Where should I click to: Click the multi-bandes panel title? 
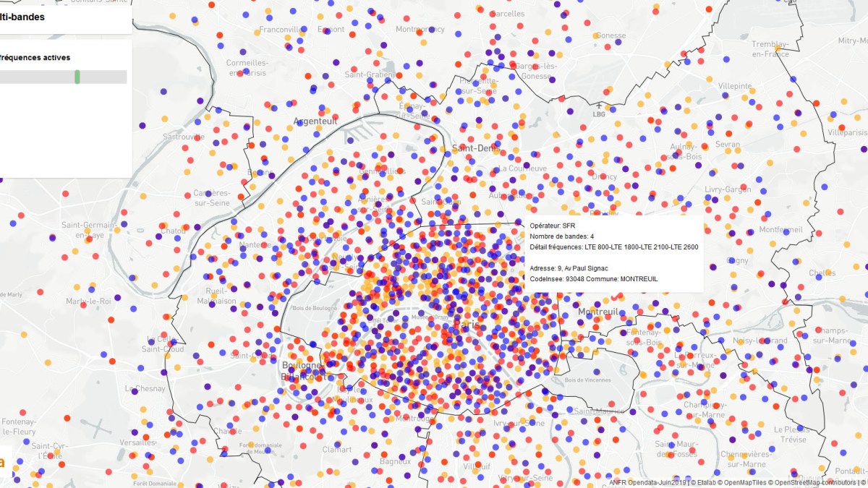[x=22, y=17]
